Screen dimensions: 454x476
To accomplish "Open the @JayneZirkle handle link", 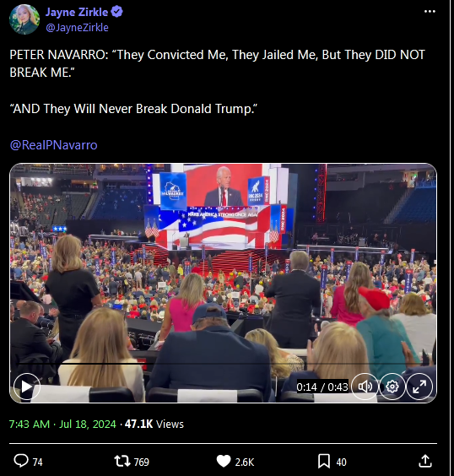I will [77, 28].
